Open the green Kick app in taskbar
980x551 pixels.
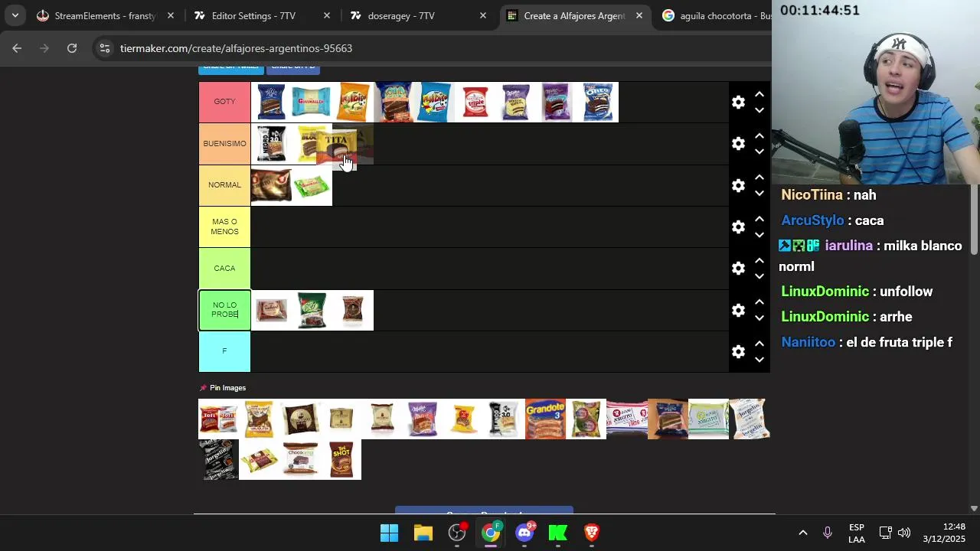(558, 533)
